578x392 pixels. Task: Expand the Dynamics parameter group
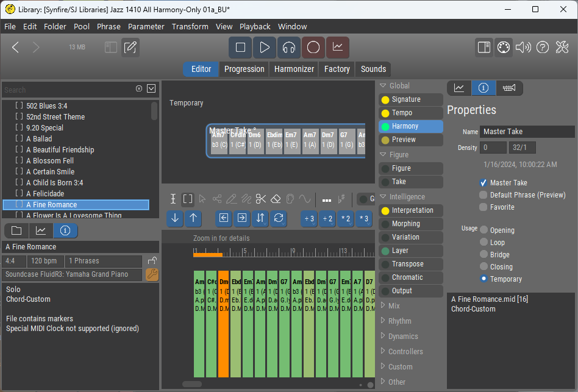(x=402, y=337)
